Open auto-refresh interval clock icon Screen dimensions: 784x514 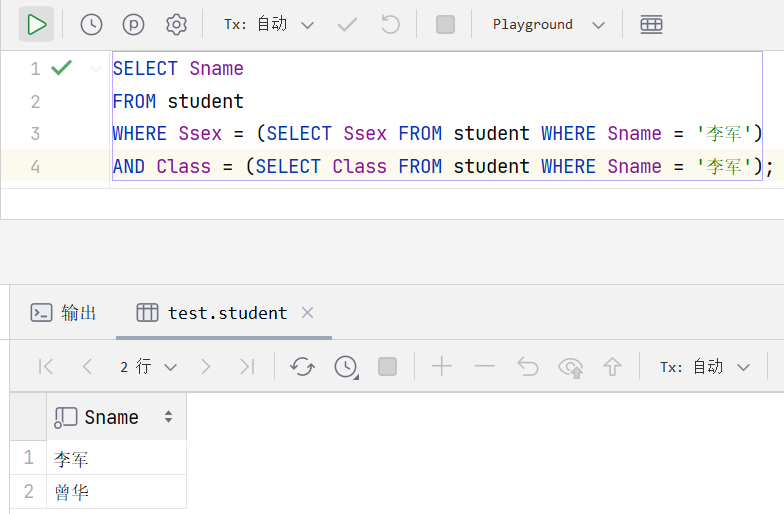click(346, 366)
